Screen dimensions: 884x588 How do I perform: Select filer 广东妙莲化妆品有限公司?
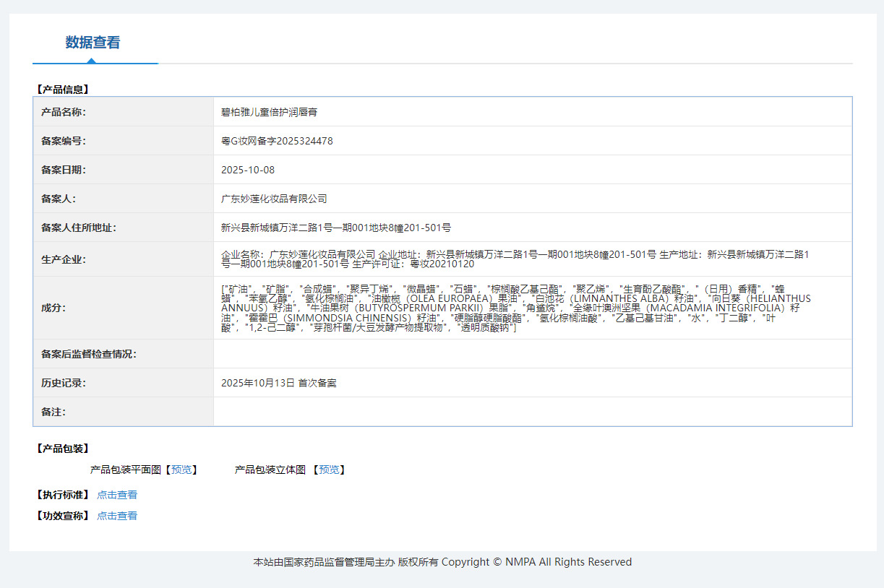(274, 199)
